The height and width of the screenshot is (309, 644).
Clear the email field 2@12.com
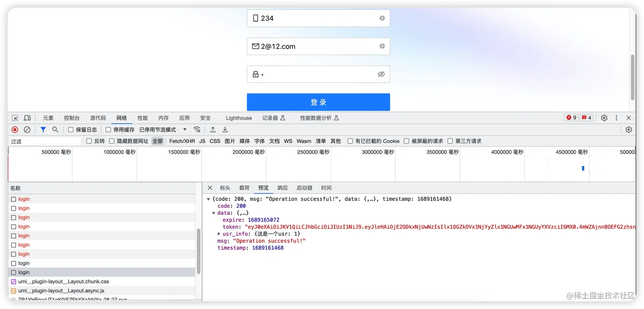[382, 46]
